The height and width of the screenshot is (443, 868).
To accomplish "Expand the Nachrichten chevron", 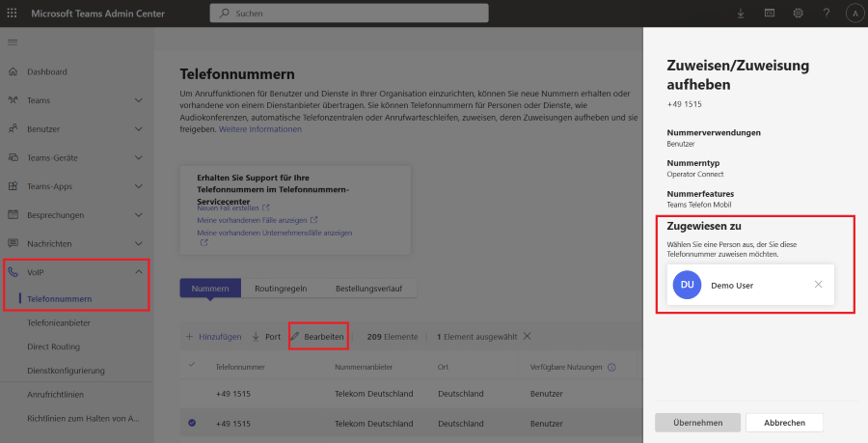I will (138, 243).
